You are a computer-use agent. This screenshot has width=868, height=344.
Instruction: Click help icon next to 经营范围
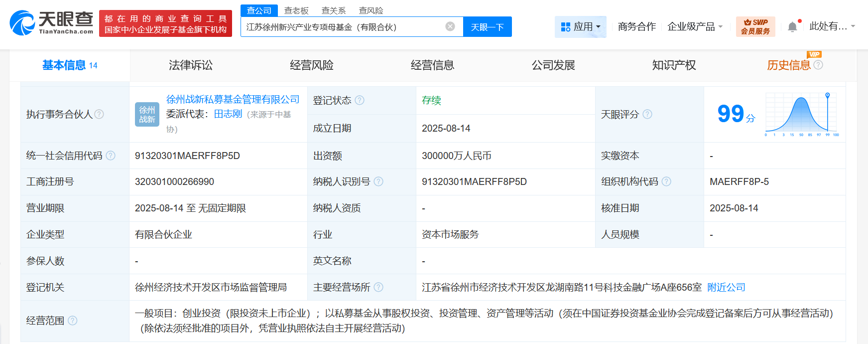[73, 321]
